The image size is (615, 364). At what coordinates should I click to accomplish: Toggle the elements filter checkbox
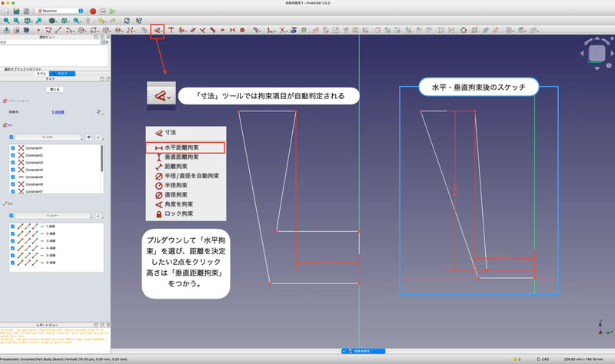(x=11, y=216)
